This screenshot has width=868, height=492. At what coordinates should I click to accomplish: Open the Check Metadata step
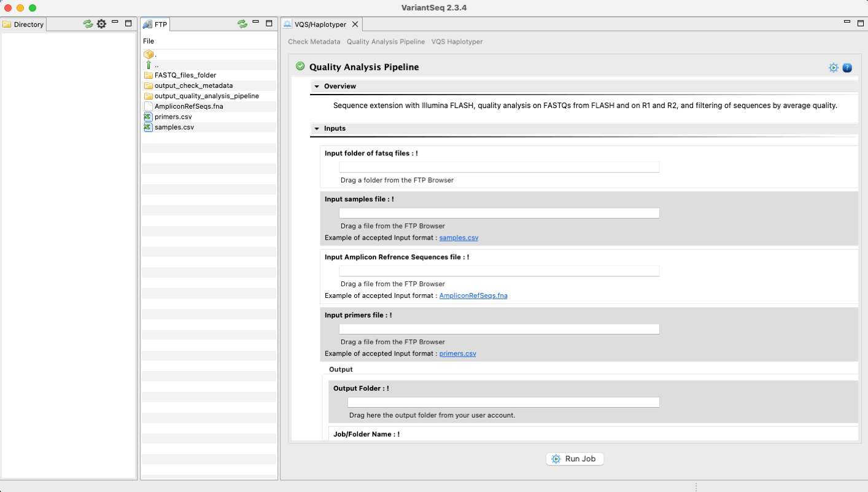[x=314, y=42]
